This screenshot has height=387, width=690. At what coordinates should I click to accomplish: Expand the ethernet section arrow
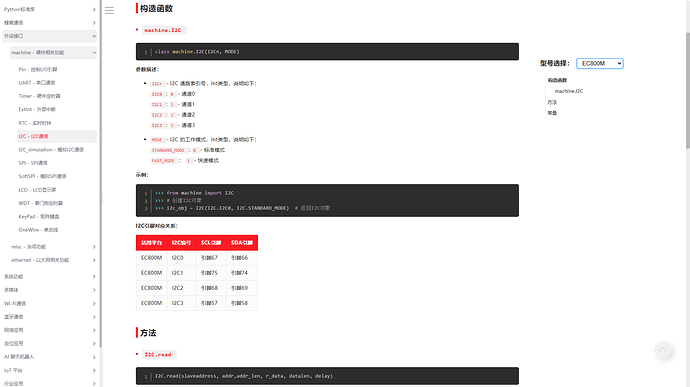[x=94, y=260]
